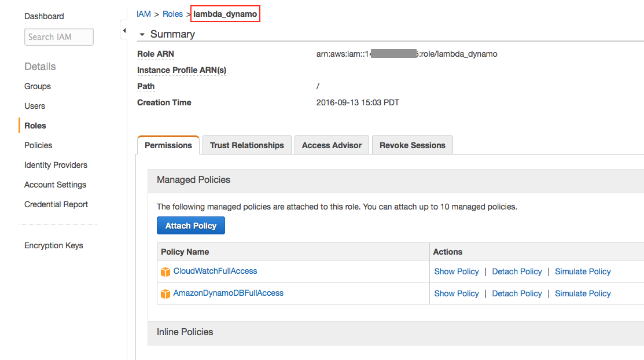Open Users in the sidebar

(x=35, y=106)
